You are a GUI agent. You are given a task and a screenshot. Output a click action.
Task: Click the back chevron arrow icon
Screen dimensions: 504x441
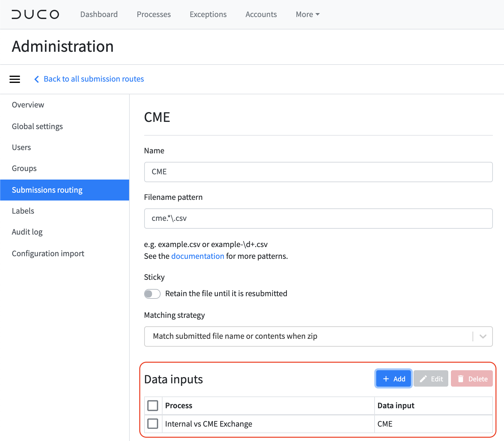click(37, 79)
